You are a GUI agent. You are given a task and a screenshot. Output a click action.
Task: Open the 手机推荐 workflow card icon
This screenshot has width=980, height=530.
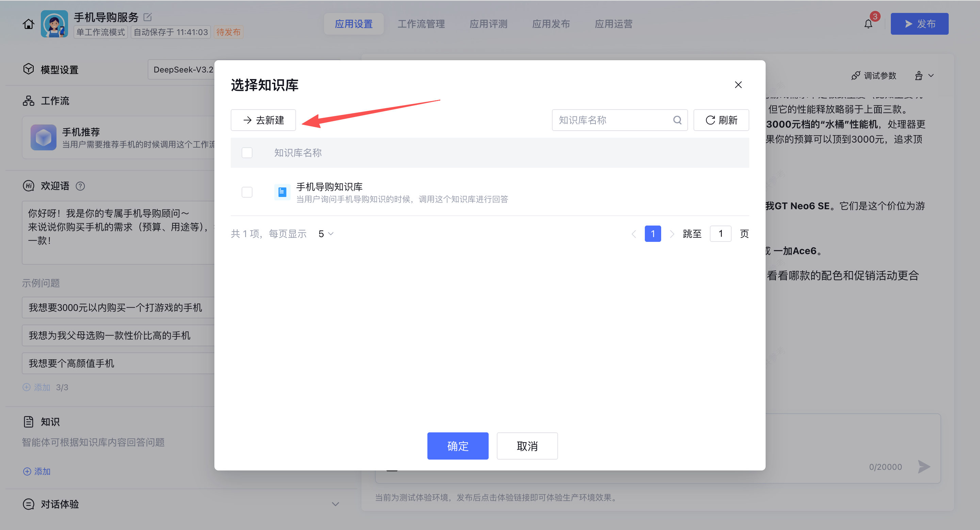pos(43,137)
